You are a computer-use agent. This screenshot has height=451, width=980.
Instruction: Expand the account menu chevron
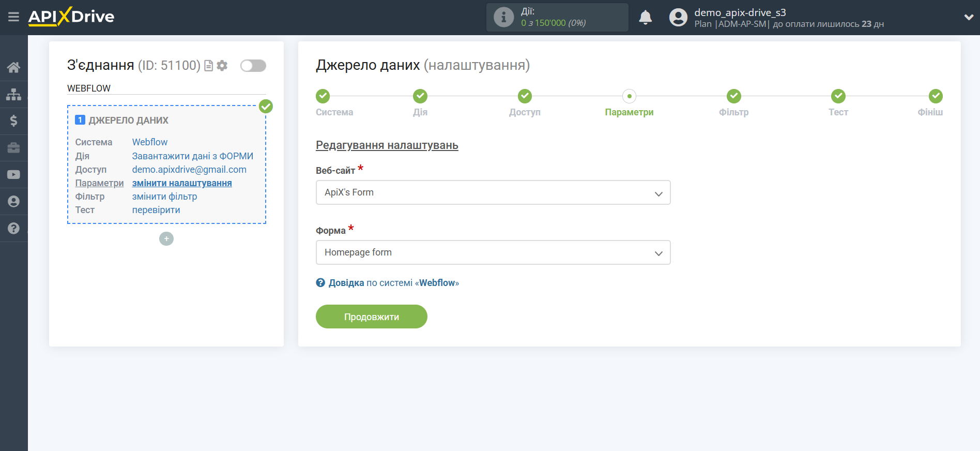969,17
